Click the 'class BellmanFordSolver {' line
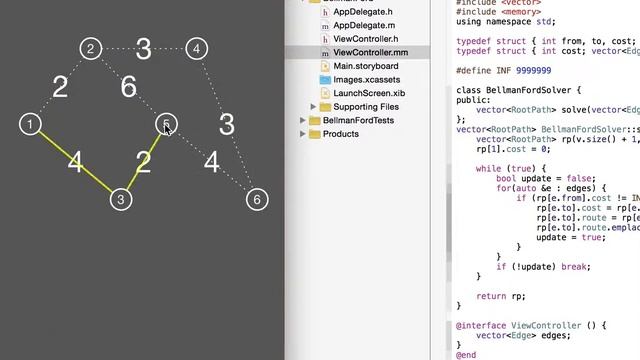Image resolution: width=640 pixels, height=360 pixels. coord(518,90)
